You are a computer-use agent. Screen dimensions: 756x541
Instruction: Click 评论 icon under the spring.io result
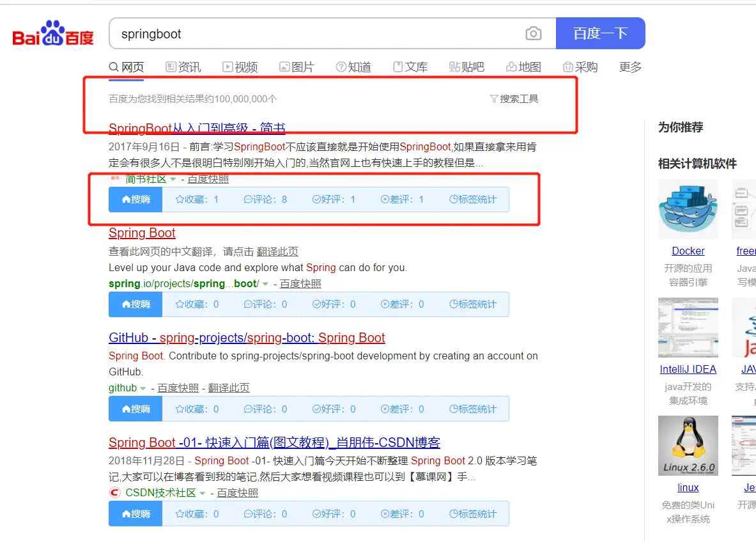click(x=248, y=304)
